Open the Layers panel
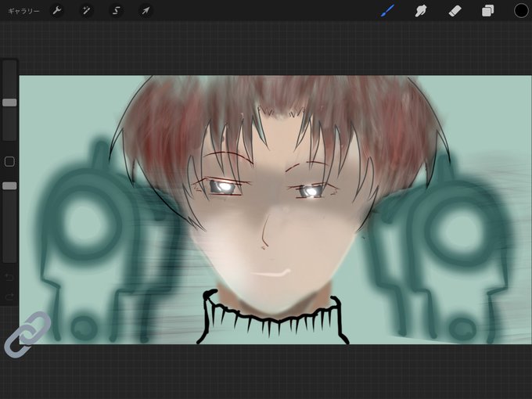 coord(487,11)
